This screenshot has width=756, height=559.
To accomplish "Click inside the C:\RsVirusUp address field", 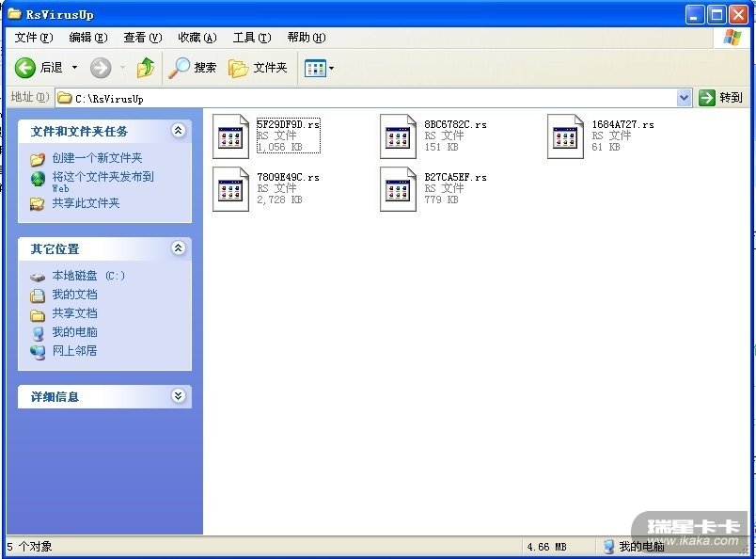I will pos(367,98).
